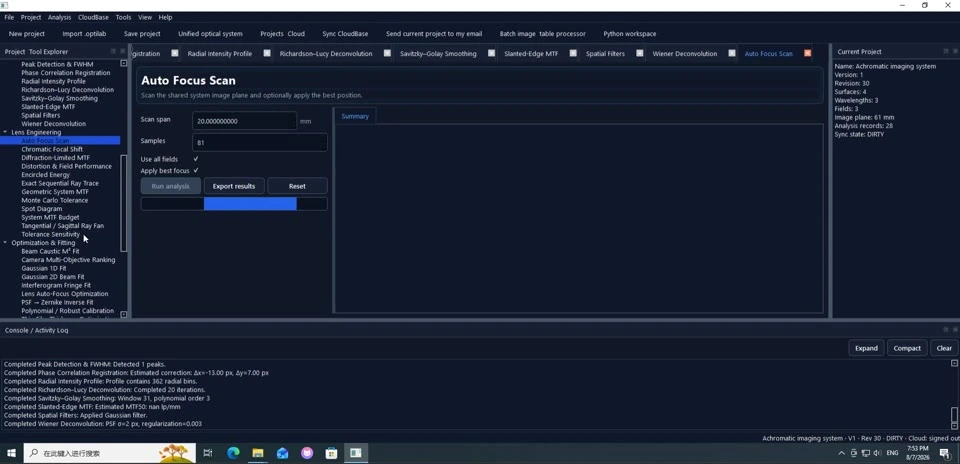Image resolution: width=960 pixels, height=464 pixels.
Task: Close the Project Tool Explorer panel
Action: tap(122, 51)
